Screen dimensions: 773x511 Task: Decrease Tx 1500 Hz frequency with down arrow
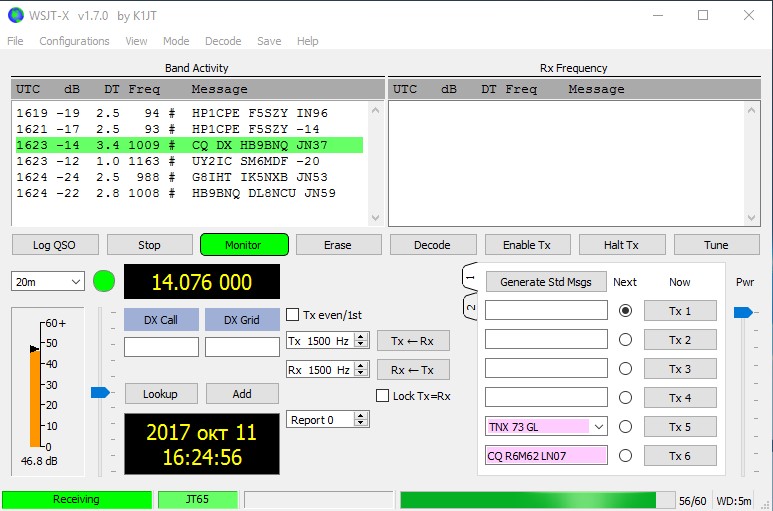point(361,344)
